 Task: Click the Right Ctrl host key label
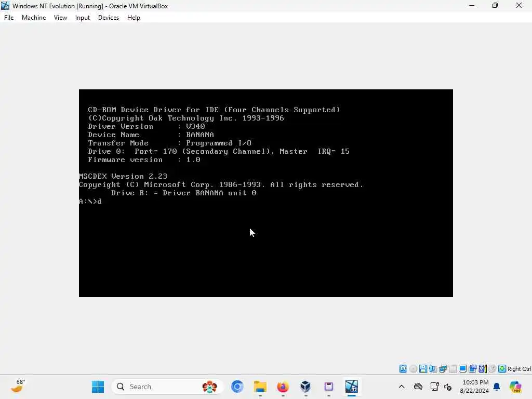point(519,369)
